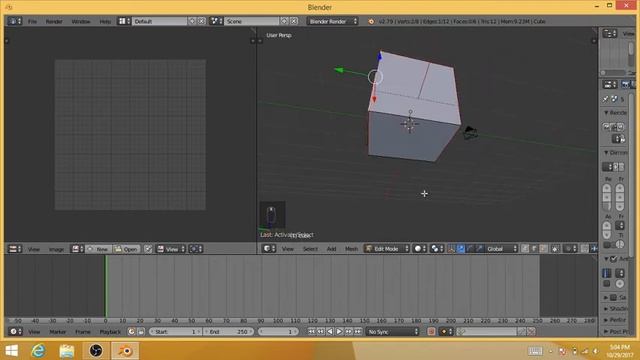
Task: Open File Explorer from the taskbar
Action: tap(67, 351)
